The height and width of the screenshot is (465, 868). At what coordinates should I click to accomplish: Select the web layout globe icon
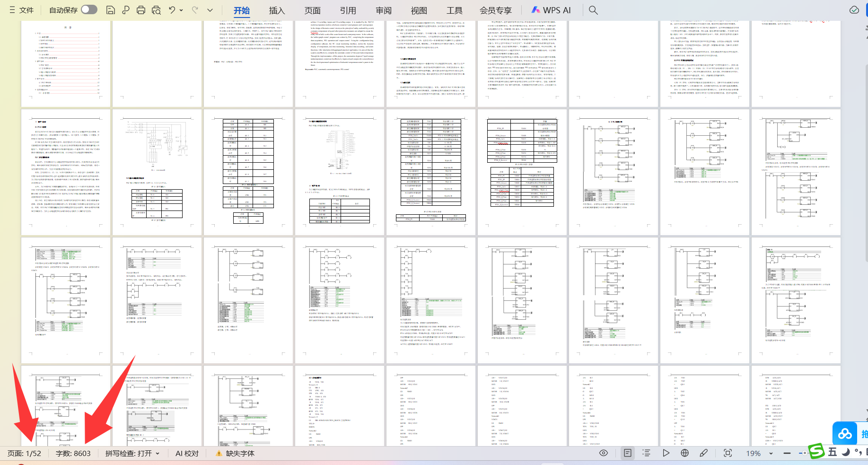coord(684,453)
